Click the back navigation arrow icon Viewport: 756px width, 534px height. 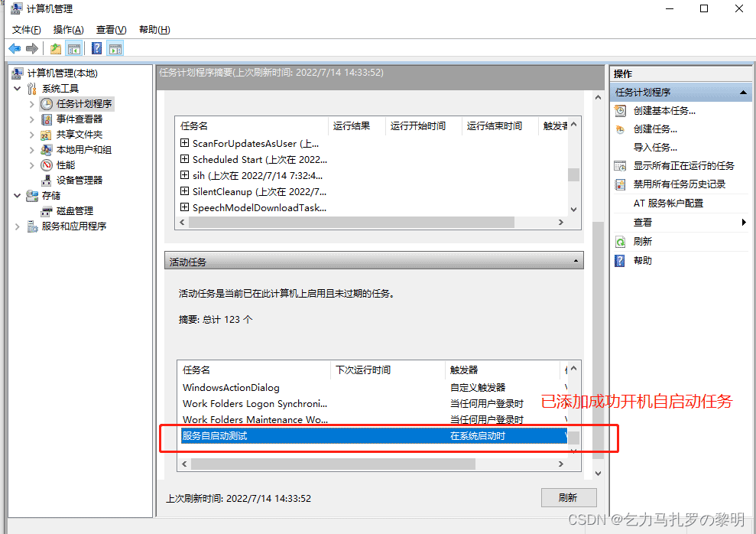(x=15, y=48)
